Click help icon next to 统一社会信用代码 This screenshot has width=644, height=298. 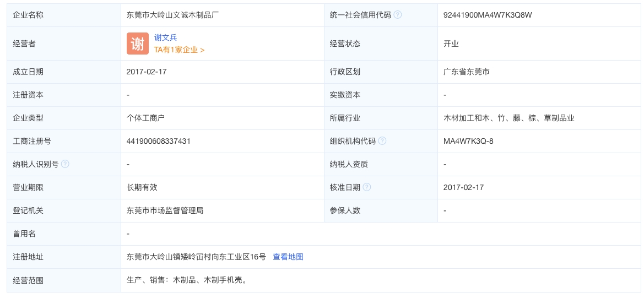pos(397,15)
